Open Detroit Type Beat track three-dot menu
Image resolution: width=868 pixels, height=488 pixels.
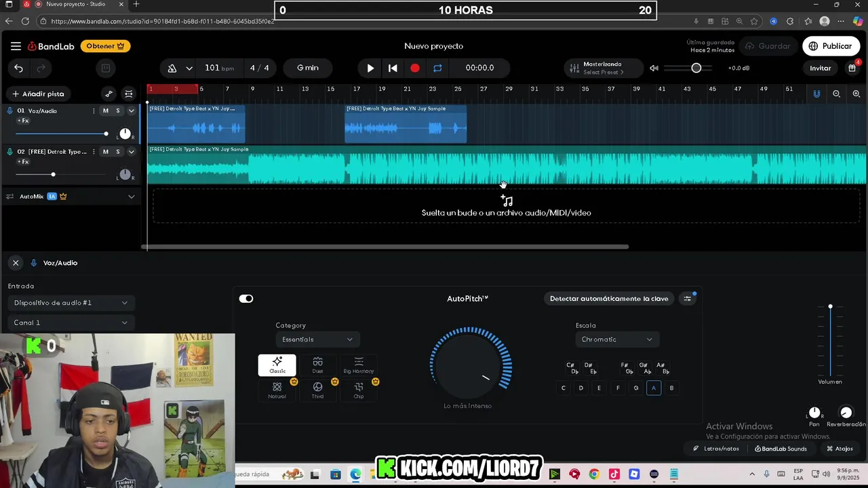coord(94,152)
